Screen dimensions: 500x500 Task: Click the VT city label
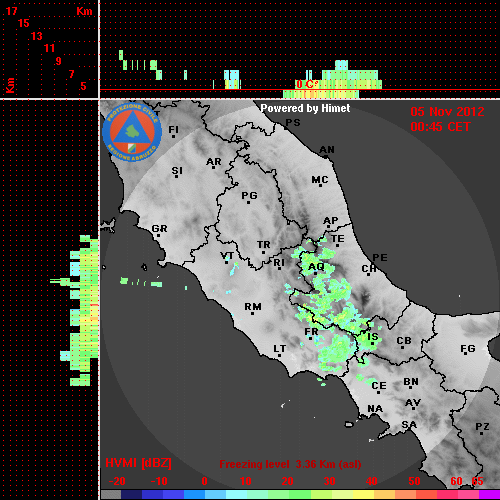pyautogui.click(x=227, y=256)
